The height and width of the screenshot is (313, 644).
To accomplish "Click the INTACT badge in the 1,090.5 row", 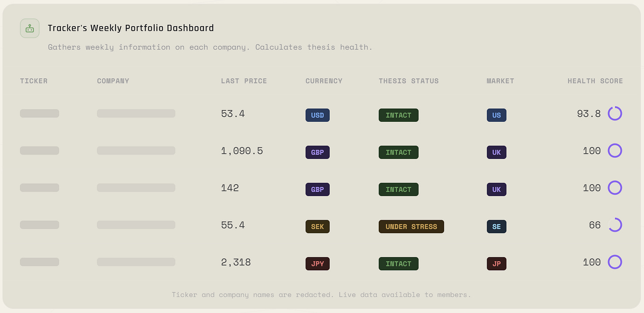I will point(399,152).
